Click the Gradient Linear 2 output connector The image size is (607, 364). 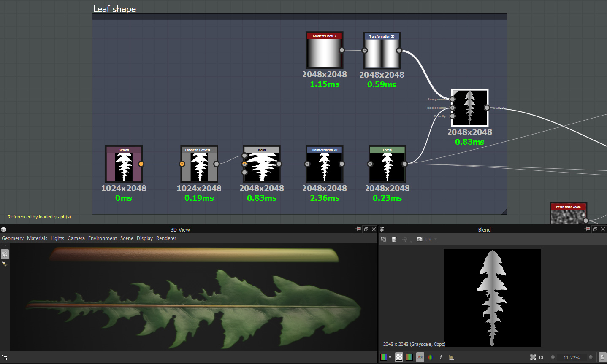[x=342, y=50]
